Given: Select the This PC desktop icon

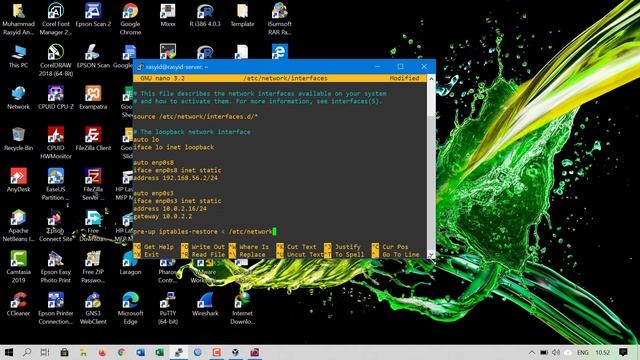Looking at the screenshot, I should (x=18, y=57).
